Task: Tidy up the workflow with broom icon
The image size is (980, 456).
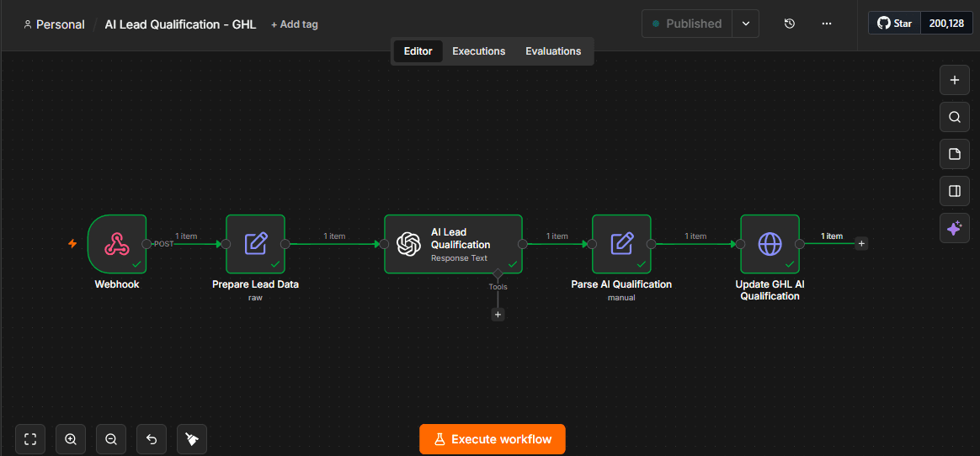Action: (x=192, y=439)
